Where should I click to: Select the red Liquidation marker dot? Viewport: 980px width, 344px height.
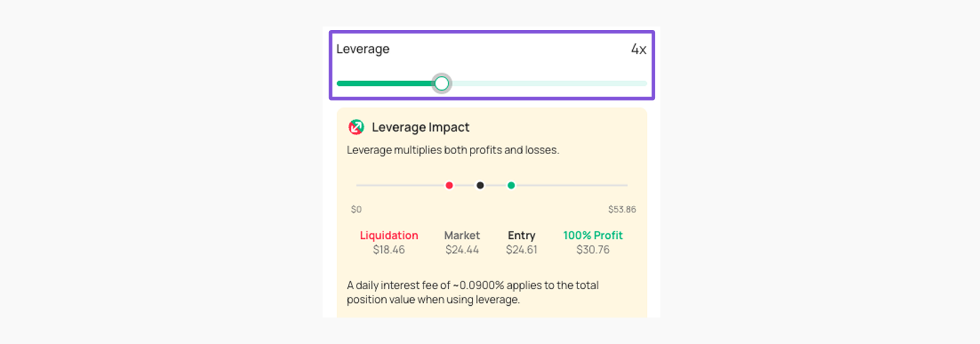449,185
